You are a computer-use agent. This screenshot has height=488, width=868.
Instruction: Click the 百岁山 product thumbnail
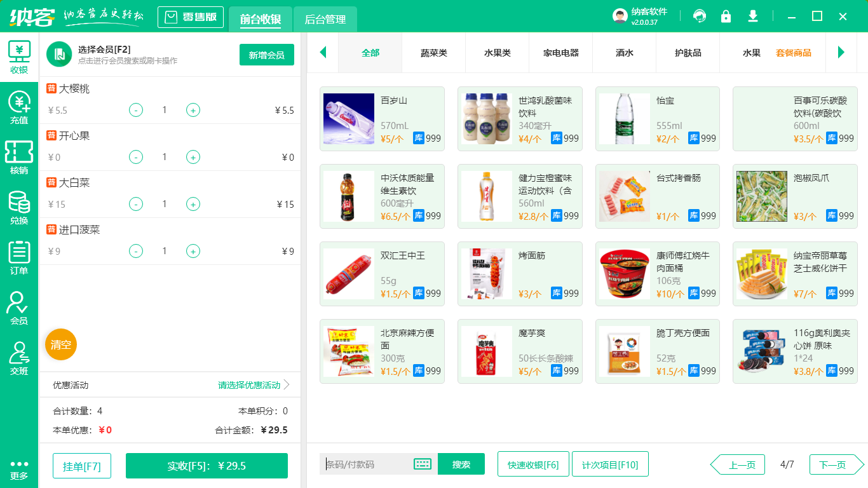(x=349, y=118)
